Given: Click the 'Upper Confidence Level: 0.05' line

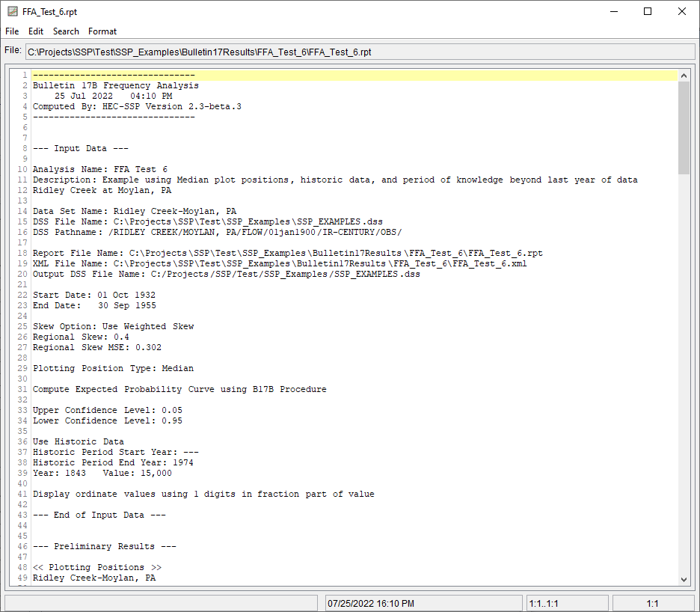Looking at the screenshot, I should point(108,410).
